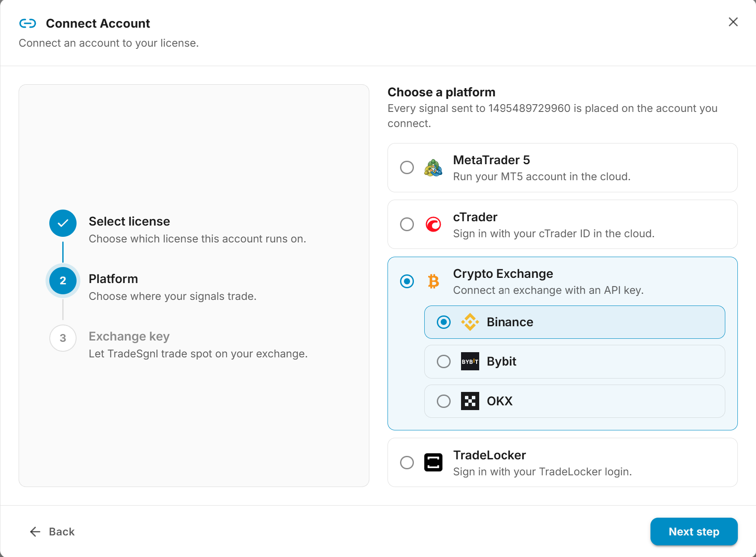Viewport: 756px width, 557px height.
Task: Click the Platform step title
Action: [113, 279]
